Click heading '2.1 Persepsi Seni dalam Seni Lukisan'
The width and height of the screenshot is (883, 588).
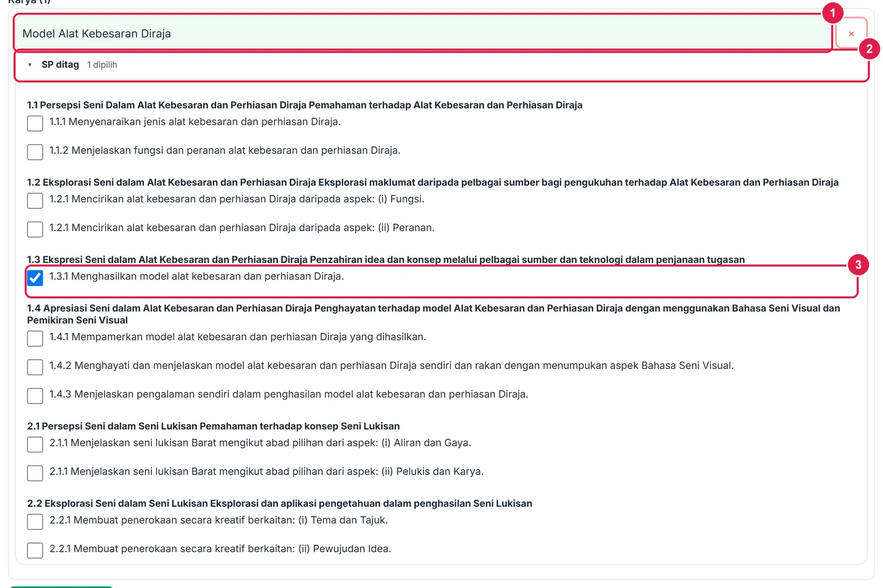coord(213,426)
